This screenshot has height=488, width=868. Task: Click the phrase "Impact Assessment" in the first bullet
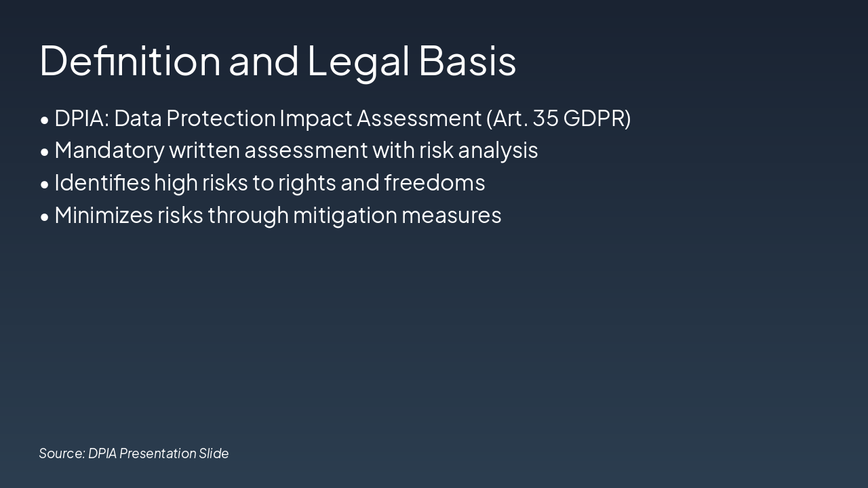(380, 119)
